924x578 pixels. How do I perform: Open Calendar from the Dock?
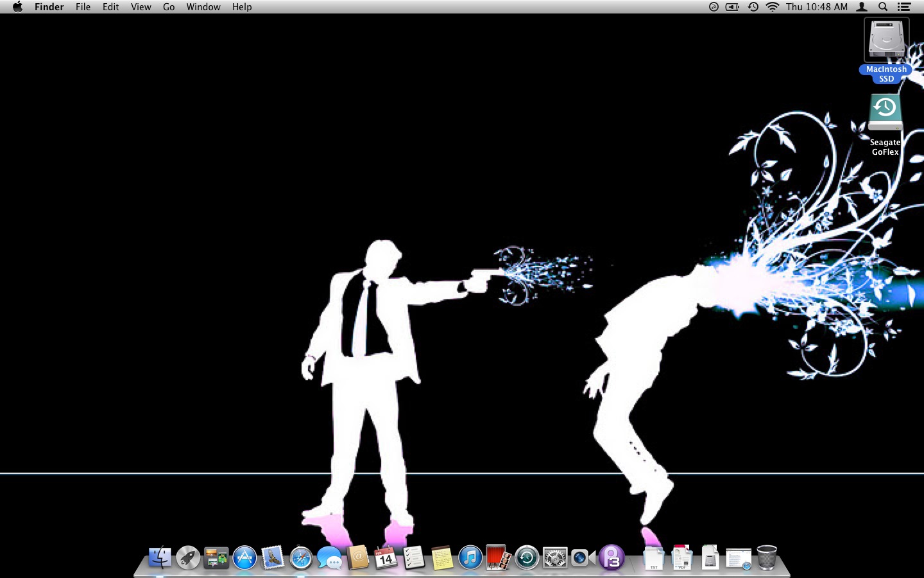(386, 557)
